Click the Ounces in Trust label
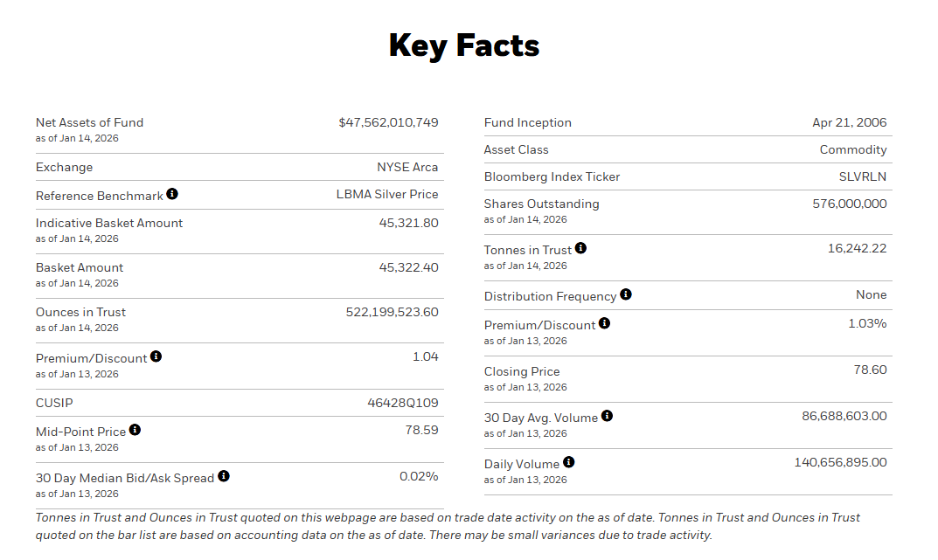938x560 pixels. coord(80,312)
